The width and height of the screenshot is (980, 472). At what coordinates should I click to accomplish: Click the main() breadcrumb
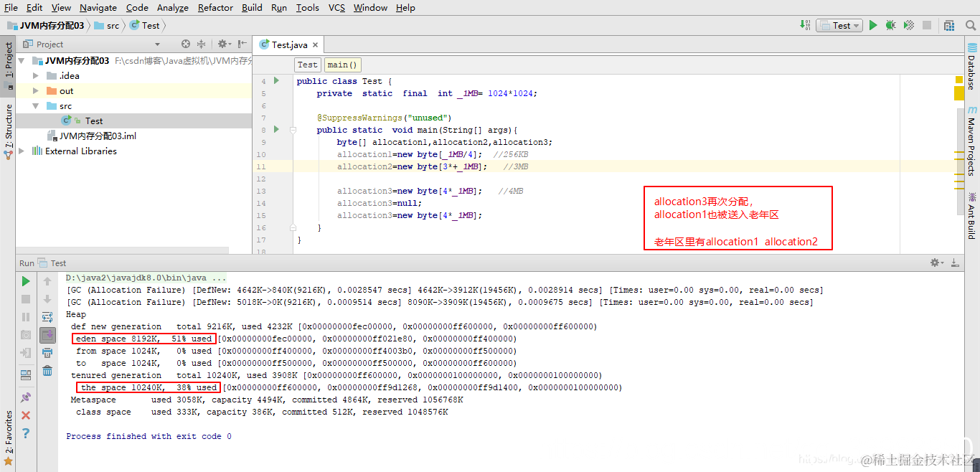pos(343,65)
